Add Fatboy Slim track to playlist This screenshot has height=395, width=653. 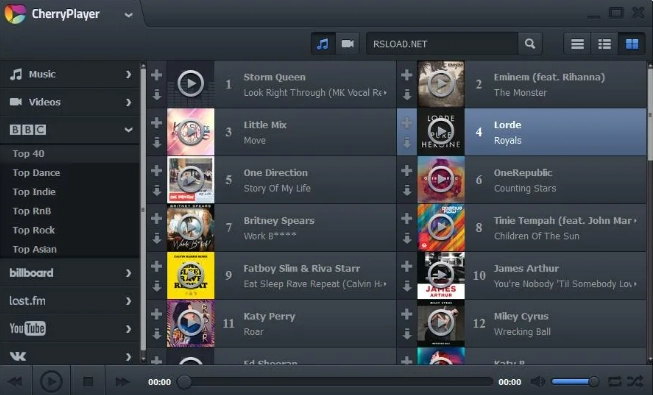157,266
